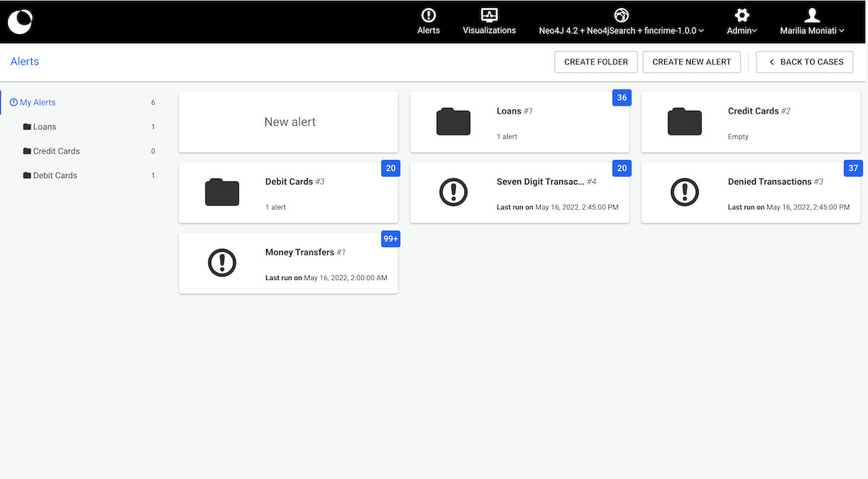
Task: Expand the Neo4J data source dropdown
Action: (x=621, y=22)
